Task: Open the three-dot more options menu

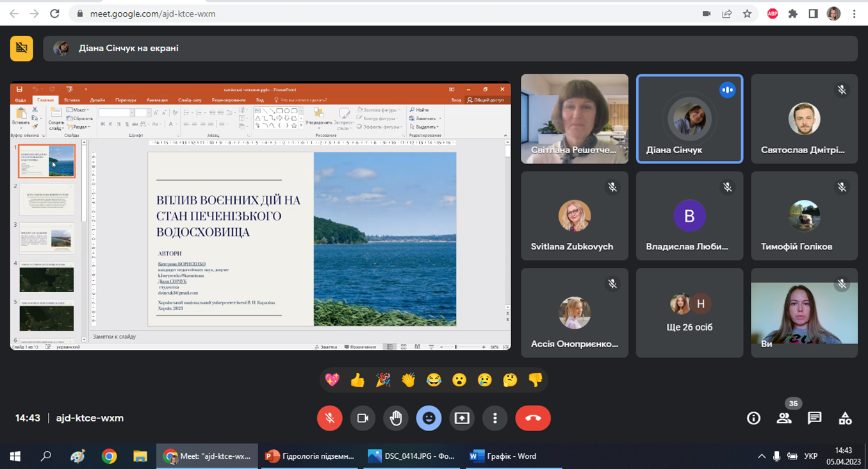Action: pos(495,418)
